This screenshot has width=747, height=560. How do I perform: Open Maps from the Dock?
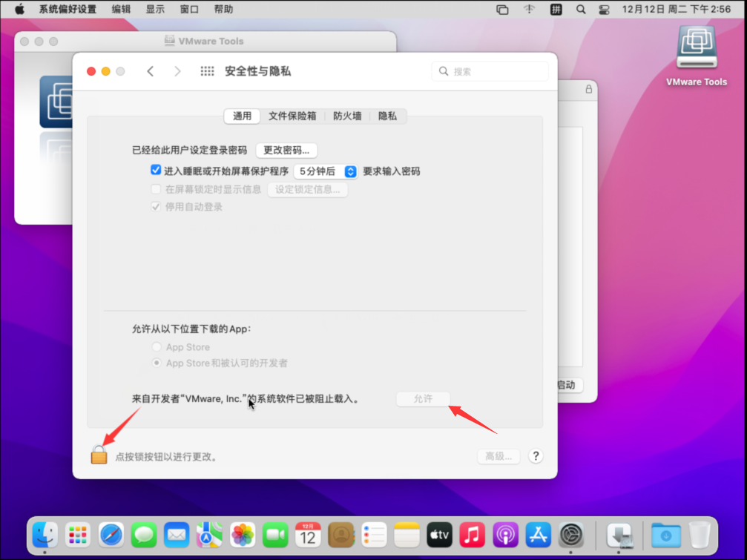coord(210,535)
